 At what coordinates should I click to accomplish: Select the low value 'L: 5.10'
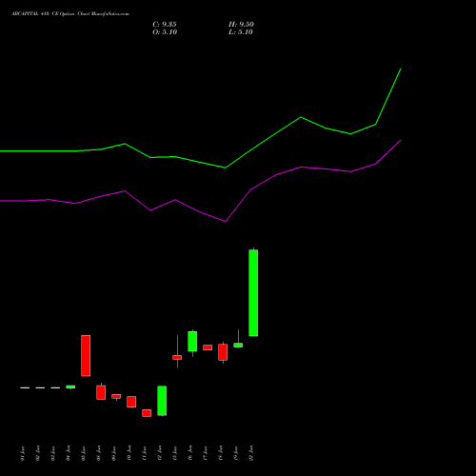pos(241,32)
